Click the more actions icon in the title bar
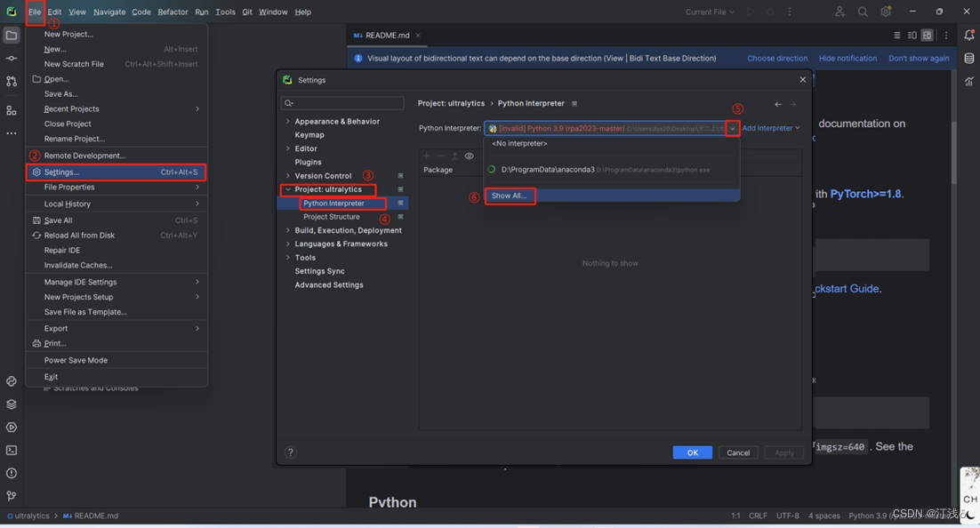This screenshot has width=980, height=528. (x=790, y=12)
